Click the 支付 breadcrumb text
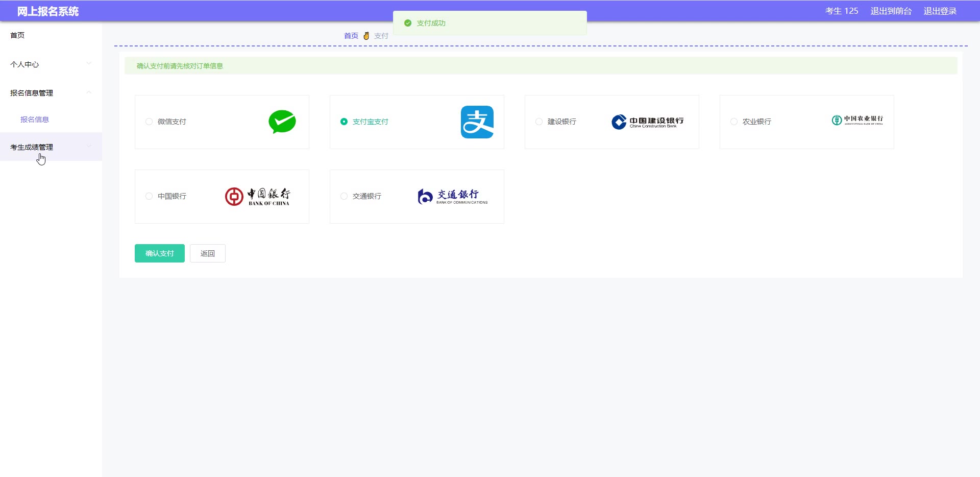 381,36
